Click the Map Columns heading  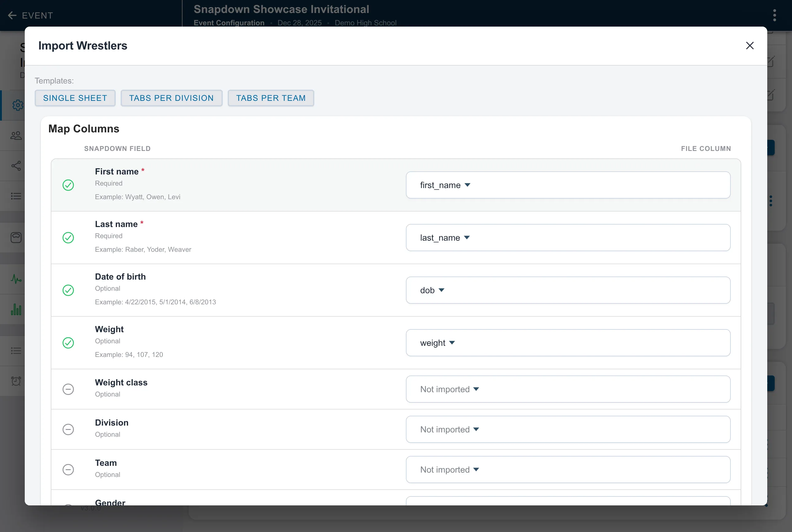point(84,129)
